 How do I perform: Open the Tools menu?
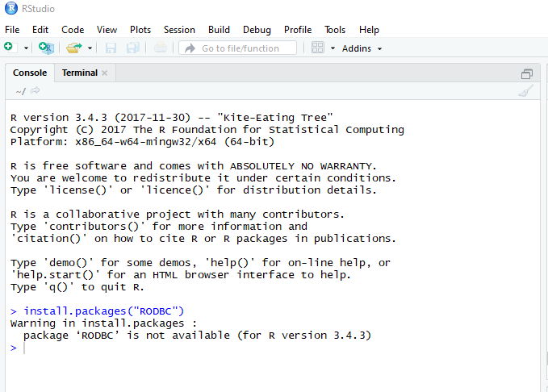[x=335, y=30]
